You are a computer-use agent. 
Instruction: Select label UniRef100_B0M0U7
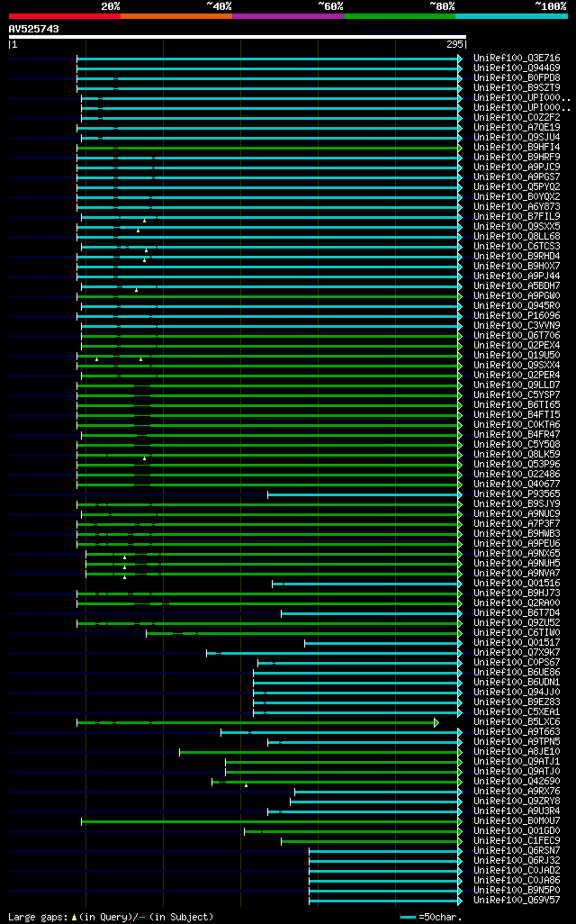[x=517, y=820]
